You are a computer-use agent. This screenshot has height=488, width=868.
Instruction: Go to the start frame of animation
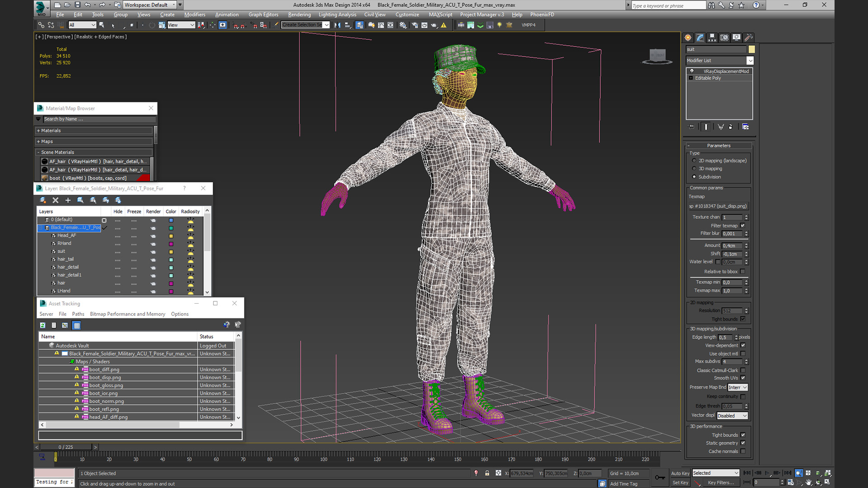click(747, 473)
